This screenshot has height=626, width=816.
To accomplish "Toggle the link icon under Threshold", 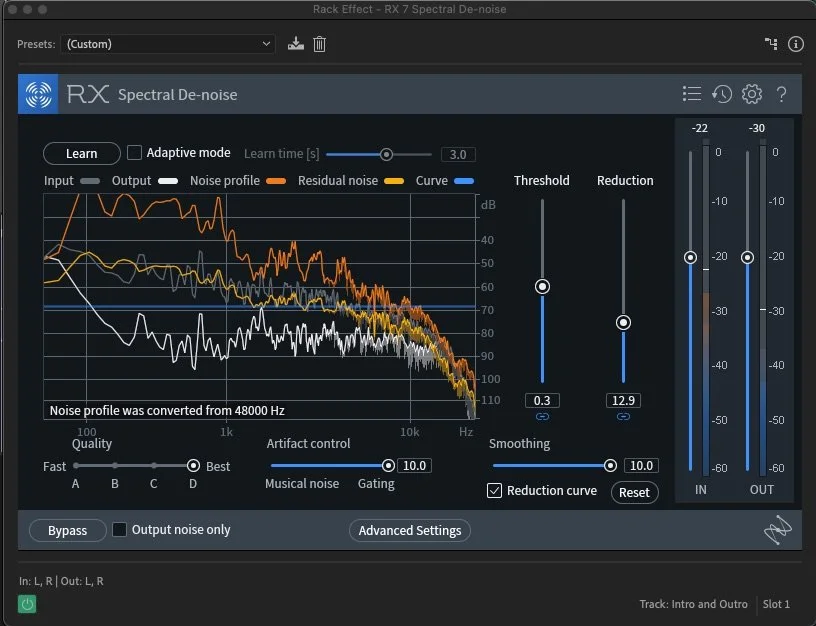I will click(x=542, y=416).
